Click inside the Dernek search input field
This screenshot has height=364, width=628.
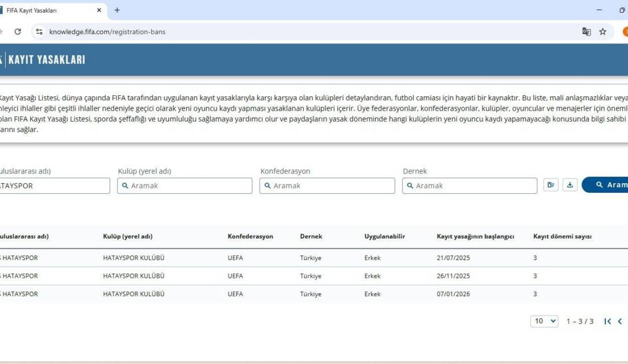468,185
